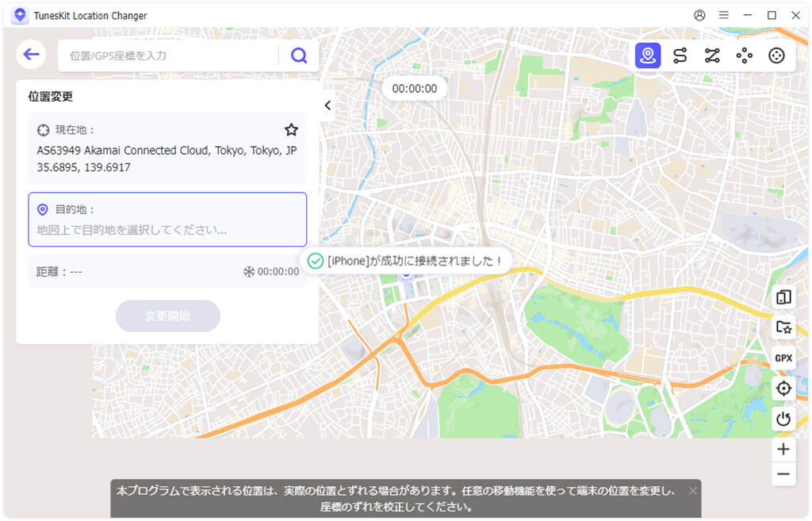The width and height of the screenshot is (812, 521).
Task: Click the 目的地 pin icon
Action: [x=43, y=209]
